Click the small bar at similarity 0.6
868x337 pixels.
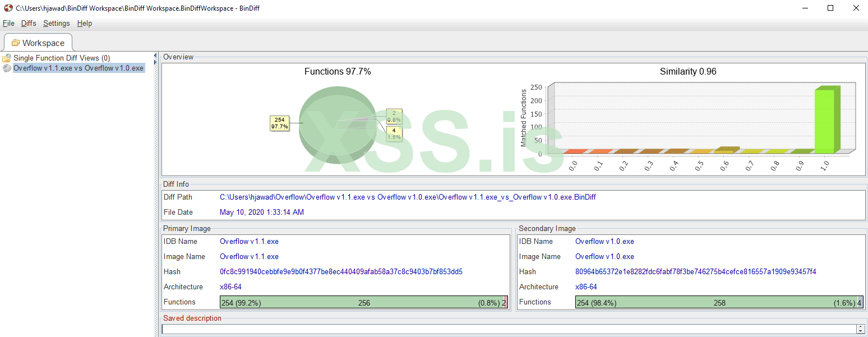pos(727,150)
